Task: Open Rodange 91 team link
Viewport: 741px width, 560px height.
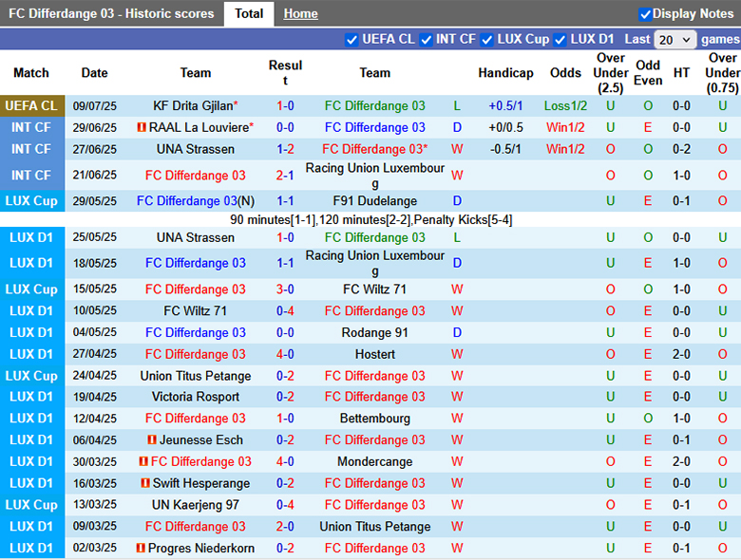Action: tap(374, 333)
